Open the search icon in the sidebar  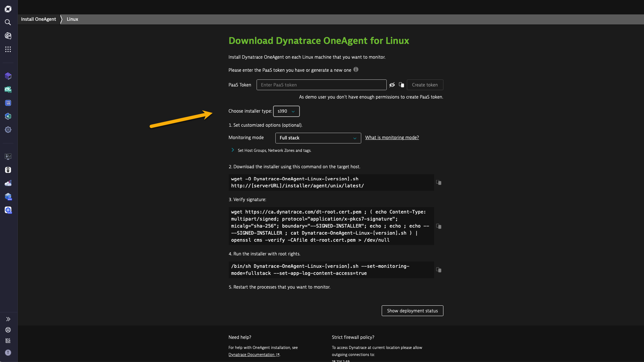pyautogui.click(x=8, y=22)
